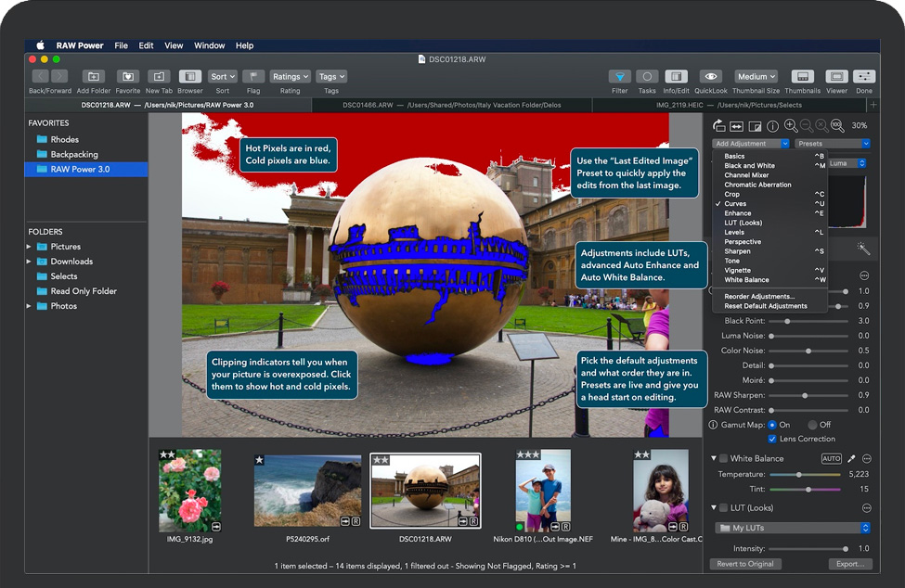
Task: Select the Gamut Map Off radio button
Action: pyautogui.click(x=810, y=425)
